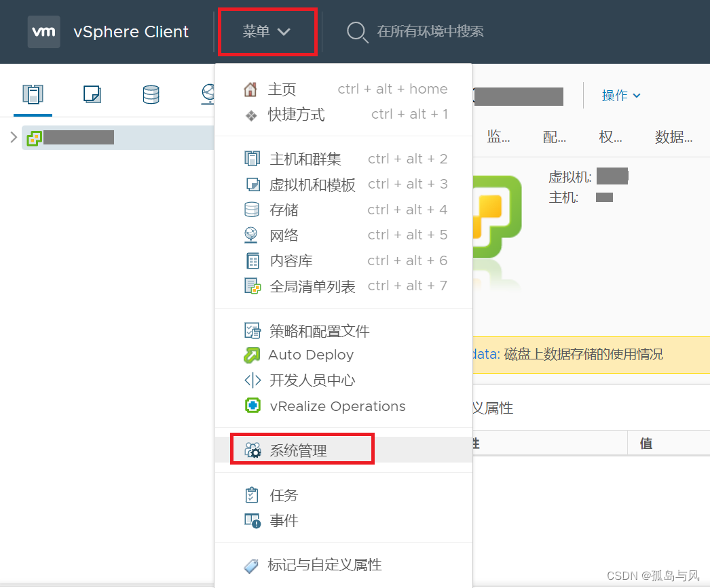Click the 网络 globe menu icon
The height and width of the screenshot is (588, 710).
[x=251, y=235]
